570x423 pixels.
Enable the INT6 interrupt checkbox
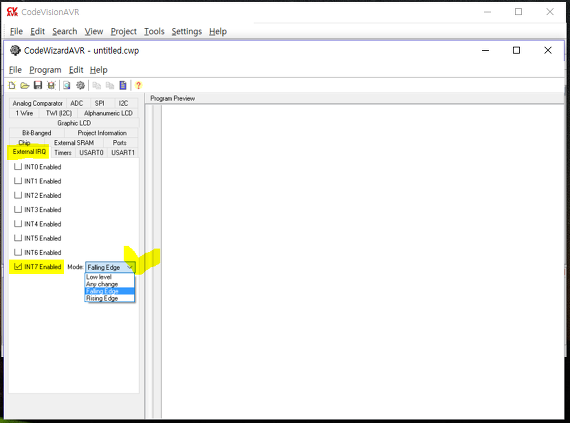coord(18,252)
